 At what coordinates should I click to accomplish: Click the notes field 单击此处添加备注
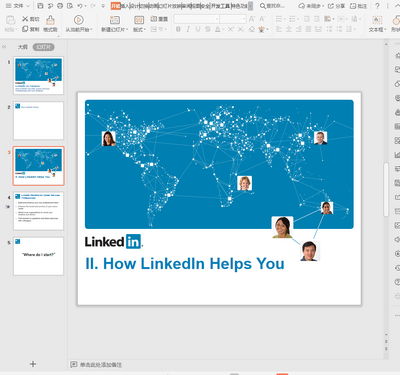pos(101,365)
